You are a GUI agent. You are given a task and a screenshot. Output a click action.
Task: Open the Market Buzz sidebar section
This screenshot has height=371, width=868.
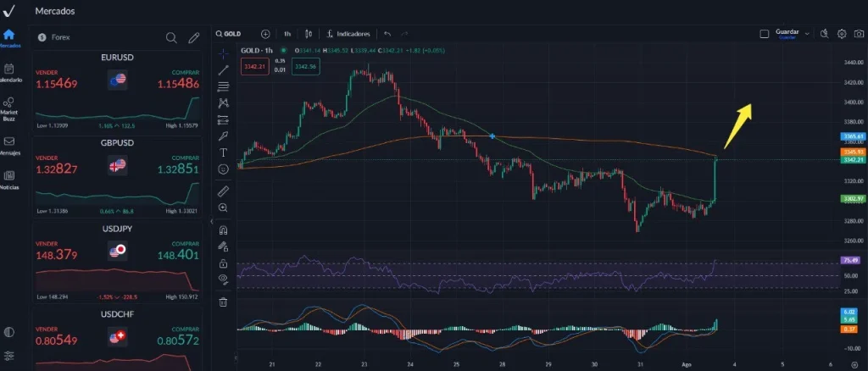tap(8, 109)
